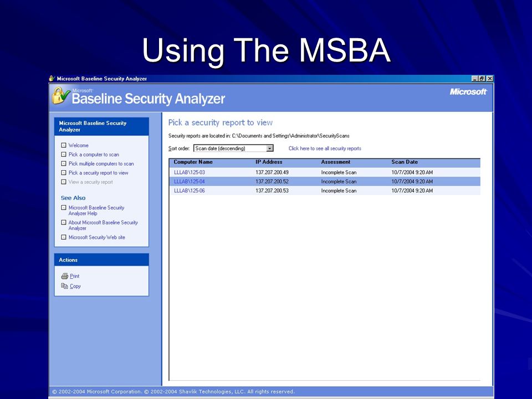
Task: Click the padlock logo in the banner
Action: (61, 96)
